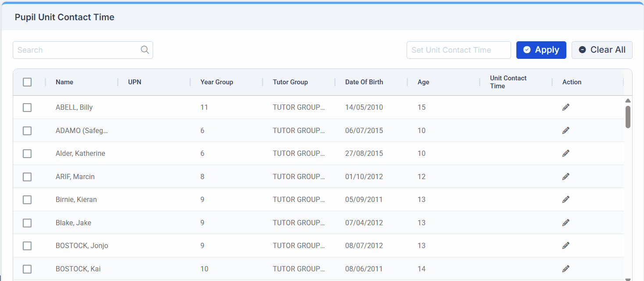Click the magnifying glass search icon
644x281 pixels.
[x=145, y=50]
